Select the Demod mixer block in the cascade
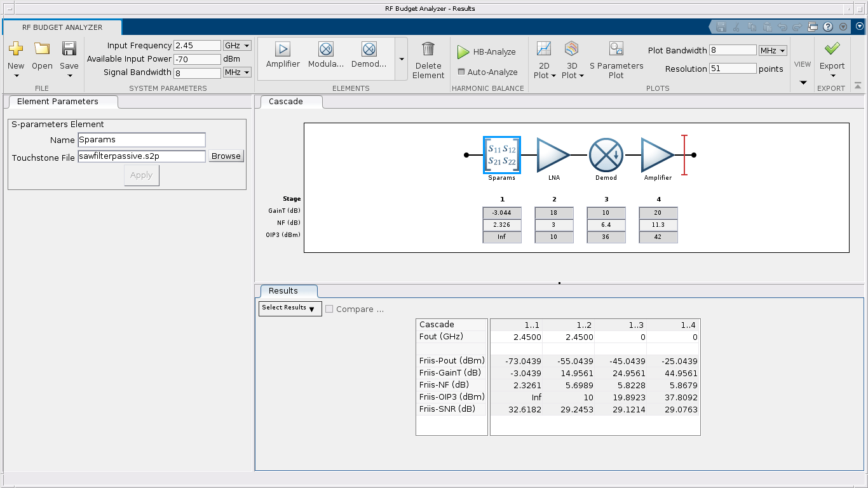868x488 pixels. [606, 155]
